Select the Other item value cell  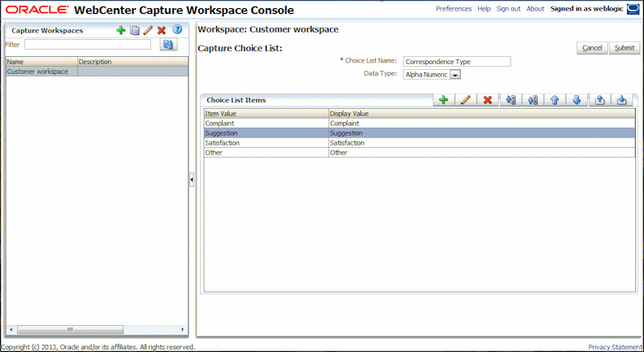pyautogui.click(x=267, y=152)
